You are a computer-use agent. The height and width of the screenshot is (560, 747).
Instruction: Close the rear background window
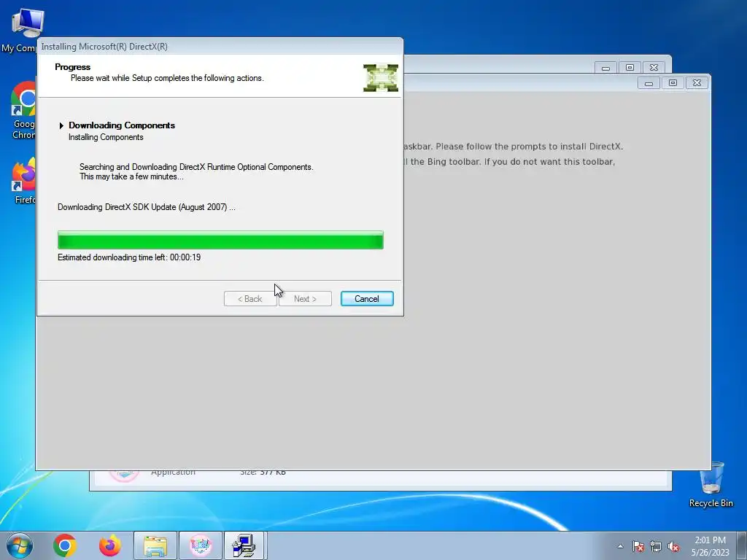point(654,68)
